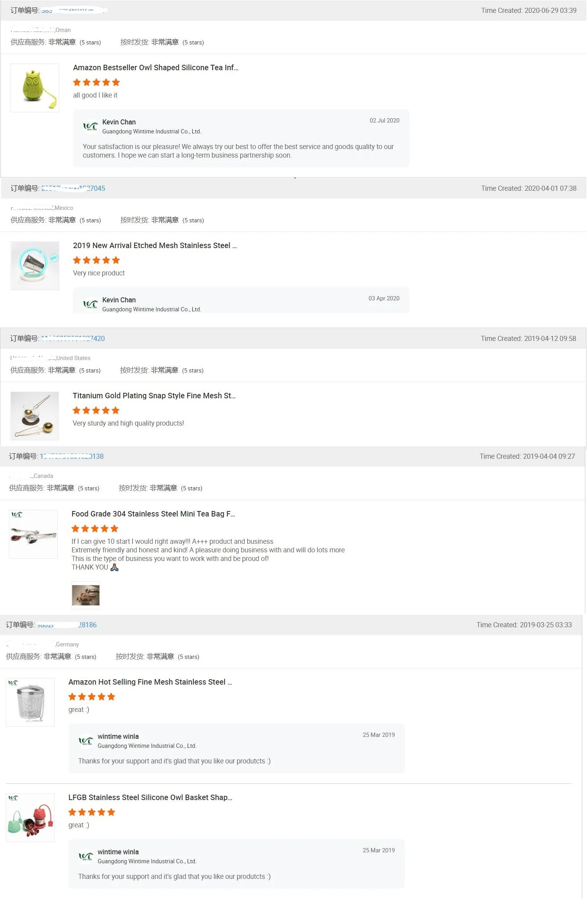Open the owl tea infuser product thumbnail
Screen dimensions: 588x905
[x=35, y=88]
